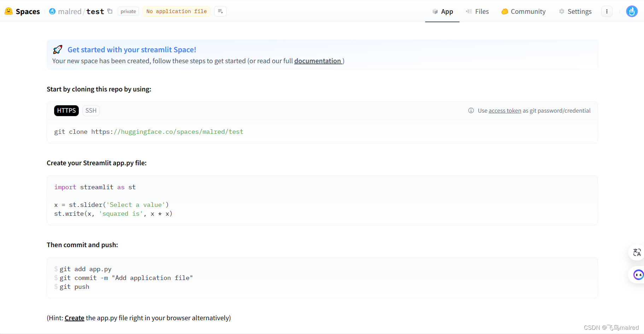Copy the space name with copy icon
The height and width of the screenshot is (334, 644).
point(110,11)
